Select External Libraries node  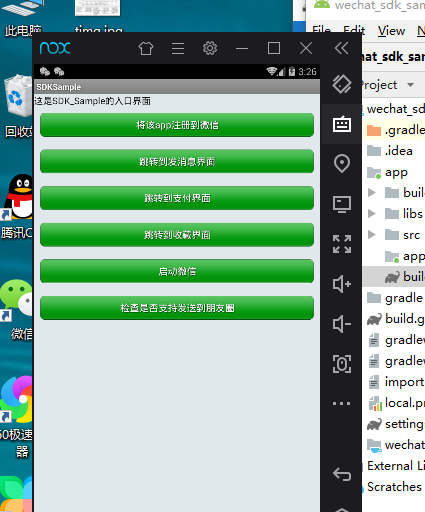396,466
